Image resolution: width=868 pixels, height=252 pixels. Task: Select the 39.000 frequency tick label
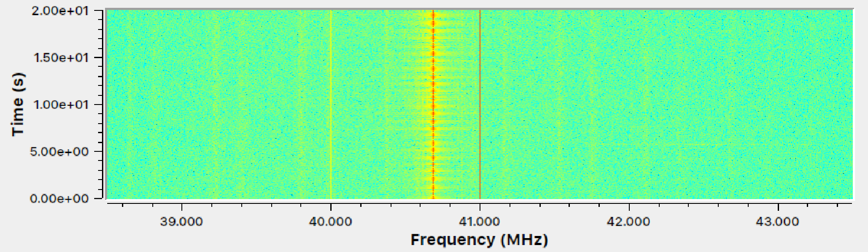181,222
